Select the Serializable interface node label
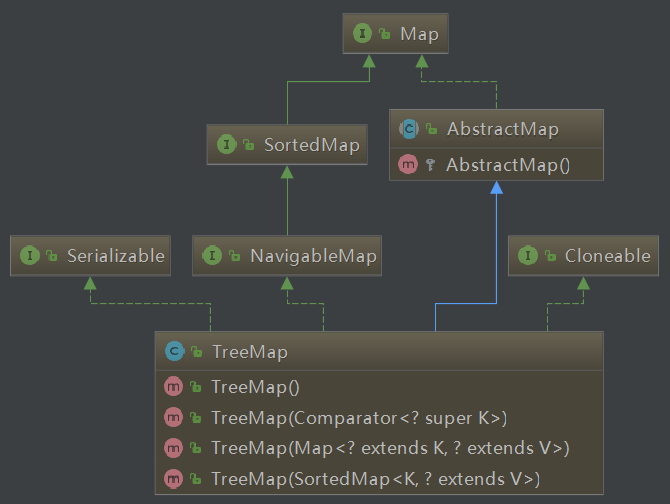The image size is (670, 504). point(116,256)
